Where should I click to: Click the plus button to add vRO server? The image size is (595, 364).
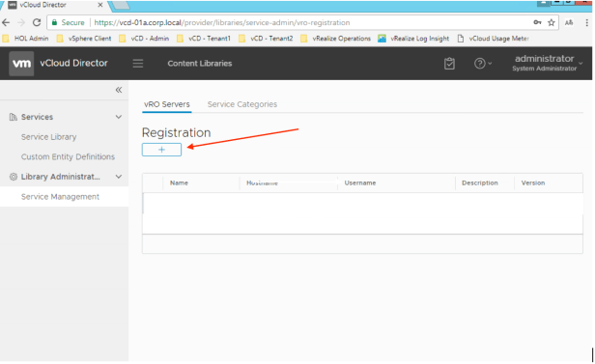click(161, 150)
